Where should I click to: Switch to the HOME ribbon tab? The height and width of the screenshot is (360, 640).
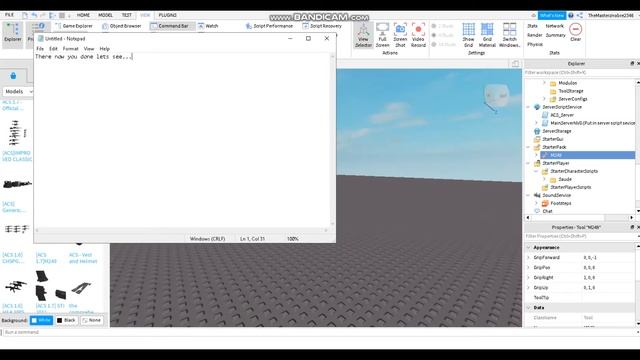tap(83, 15)
